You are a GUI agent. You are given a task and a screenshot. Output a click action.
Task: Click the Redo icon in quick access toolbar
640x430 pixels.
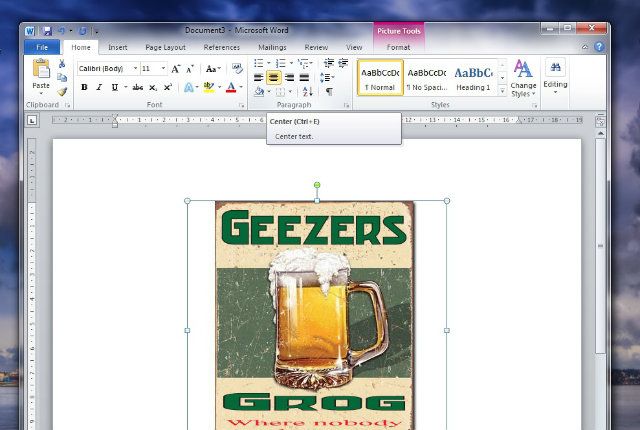click(83, 31)
